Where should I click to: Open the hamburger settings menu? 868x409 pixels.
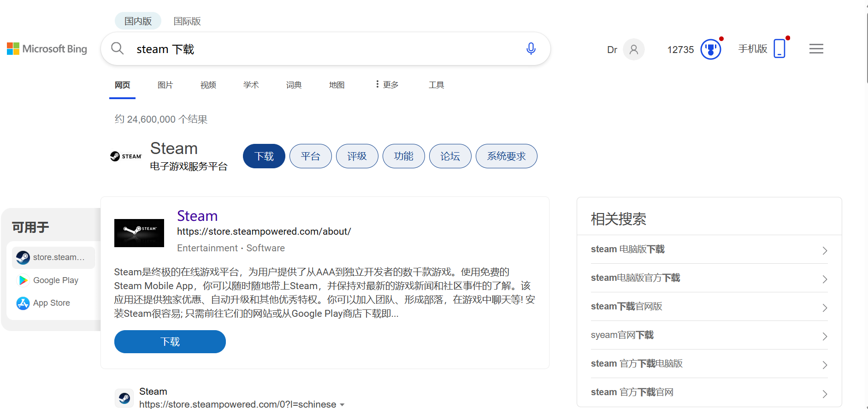click(816, 49)
